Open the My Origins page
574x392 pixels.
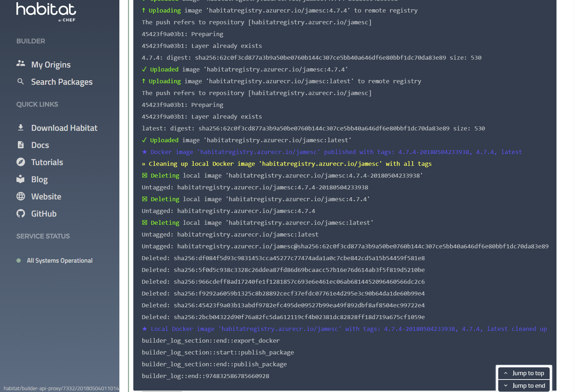click(x=51, y=65)
